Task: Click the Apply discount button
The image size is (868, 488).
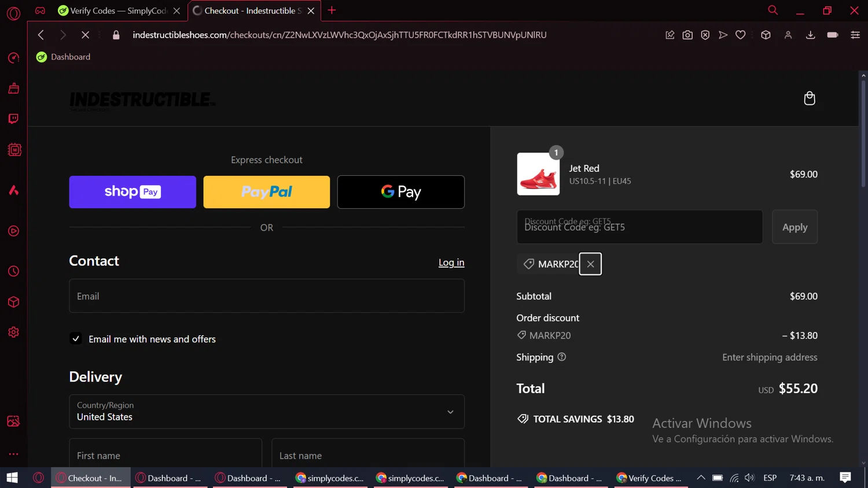Action: tap(795, 227)
